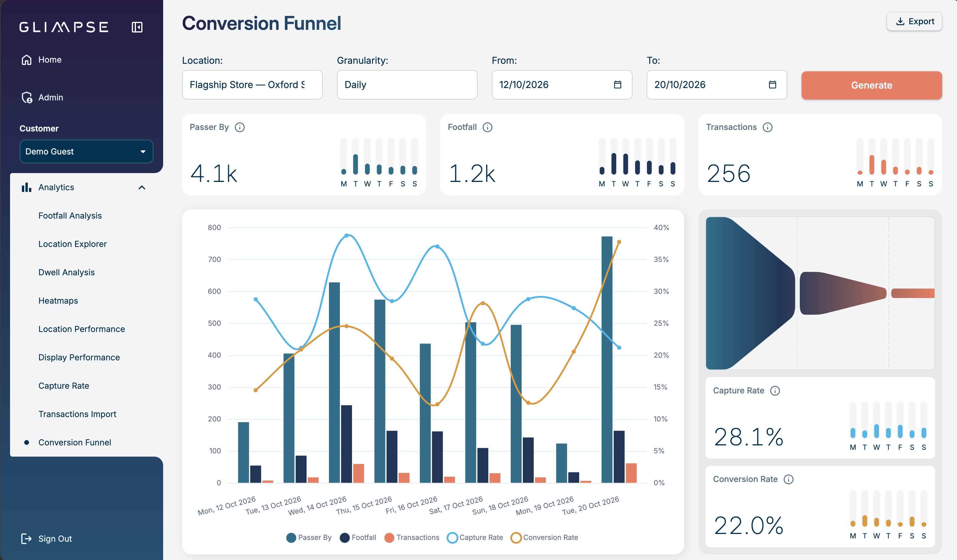Open Heatmaps from the sidebar
This screenshot has height=560, width=957.
pyautogui.click(x=58, y=300)
